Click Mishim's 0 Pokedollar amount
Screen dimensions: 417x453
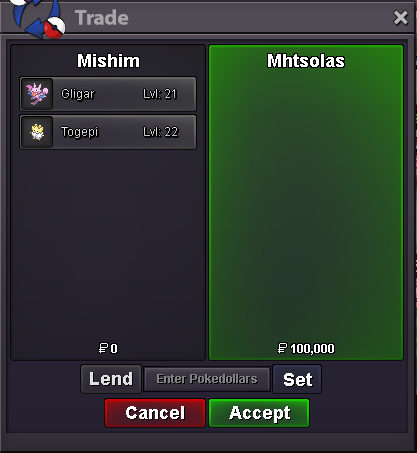tap(108, 349)
